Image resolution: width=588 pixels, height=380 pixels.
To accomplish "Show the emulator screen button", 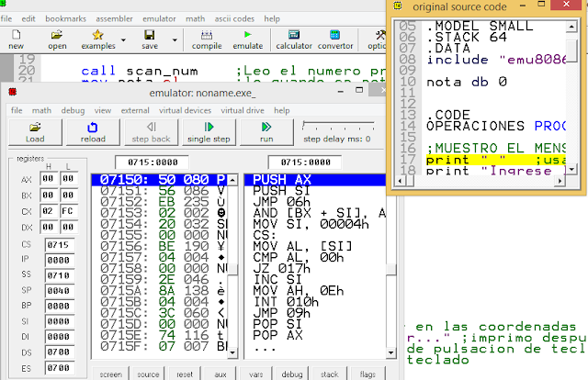I will coord(111,374).
